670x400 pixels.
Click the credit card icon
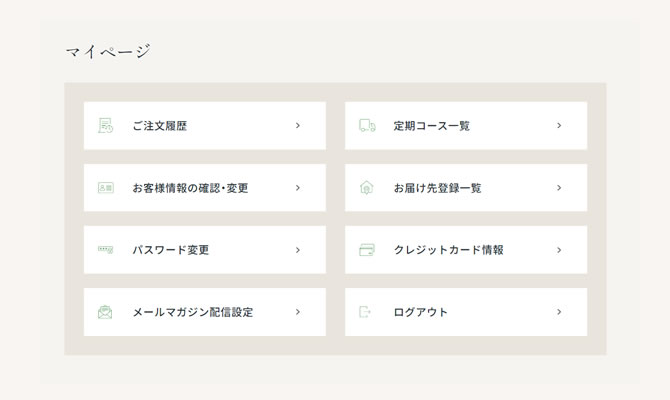click(367, 250)
